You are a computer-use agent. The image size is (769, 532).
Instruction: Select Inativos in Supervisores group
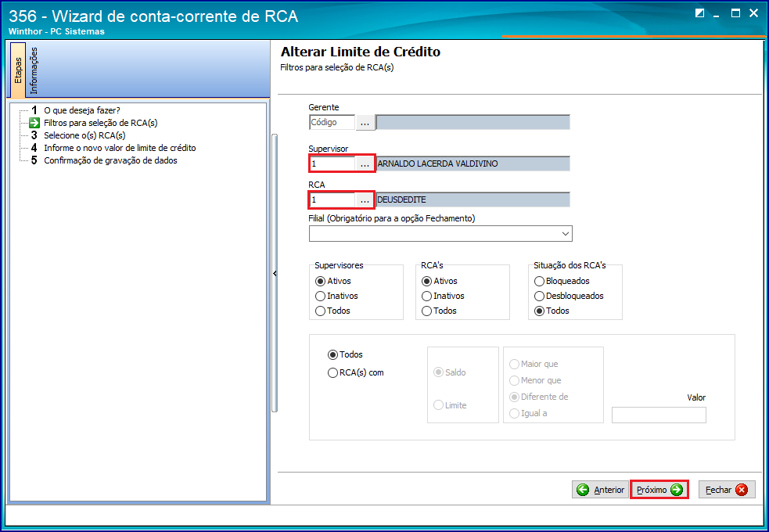tap(336, 296)
